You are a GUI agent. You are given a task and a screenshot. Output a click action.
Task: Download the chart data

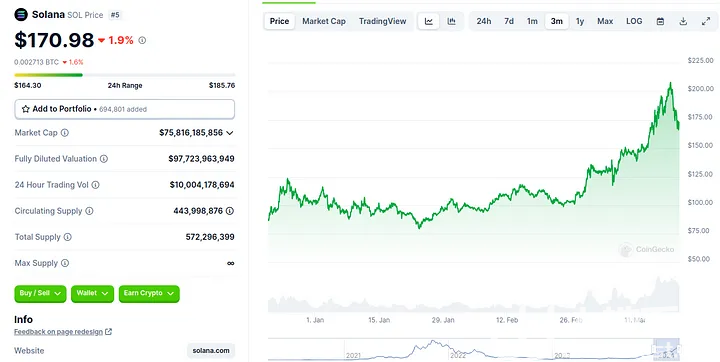click(683, 22)
